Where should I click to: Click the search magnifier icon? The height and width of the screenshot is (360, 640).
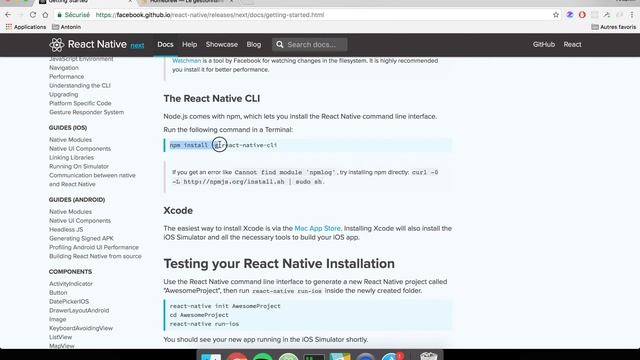[280, 44]
